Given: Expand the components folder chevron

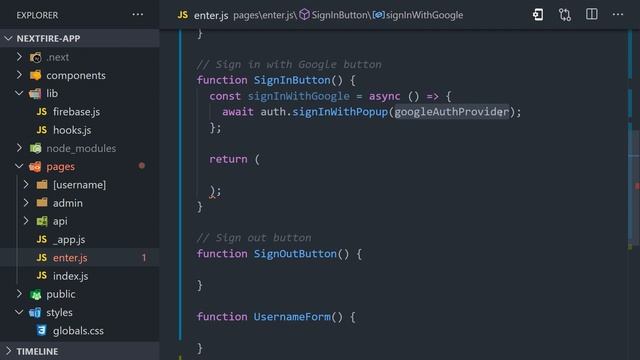Looking at the screenshot, I should click(x=19, y=75).
